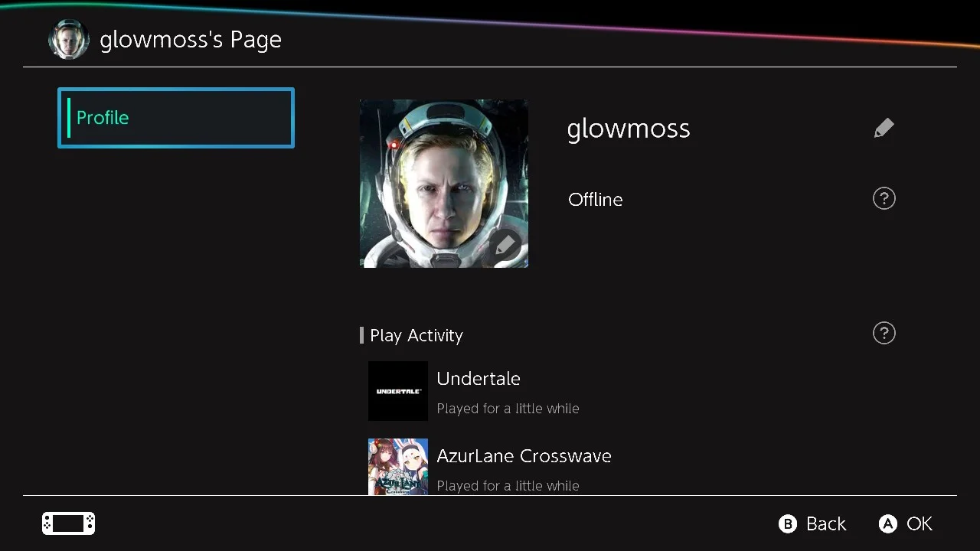The height and width of the screenshot is (551, 980).
Task: Select the Profile tab in sidebar
Action: (x=176, y=118)
